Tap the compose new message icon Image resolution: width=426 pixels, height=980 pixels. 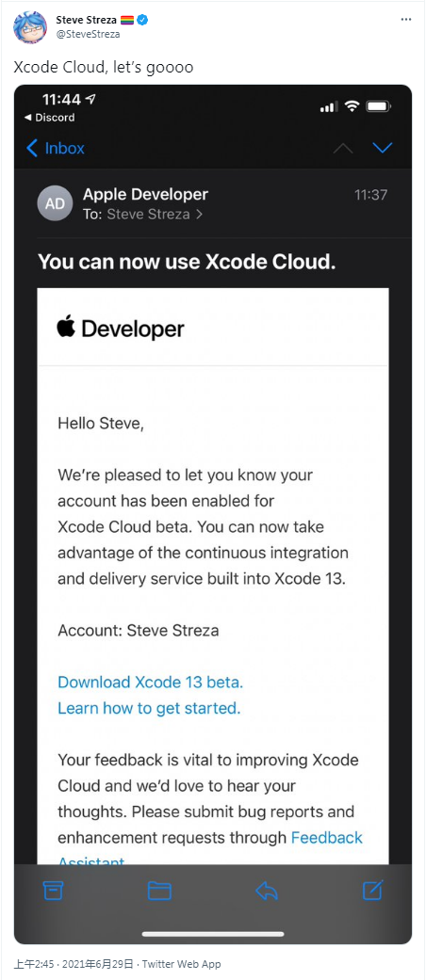(x=373, y=890)
